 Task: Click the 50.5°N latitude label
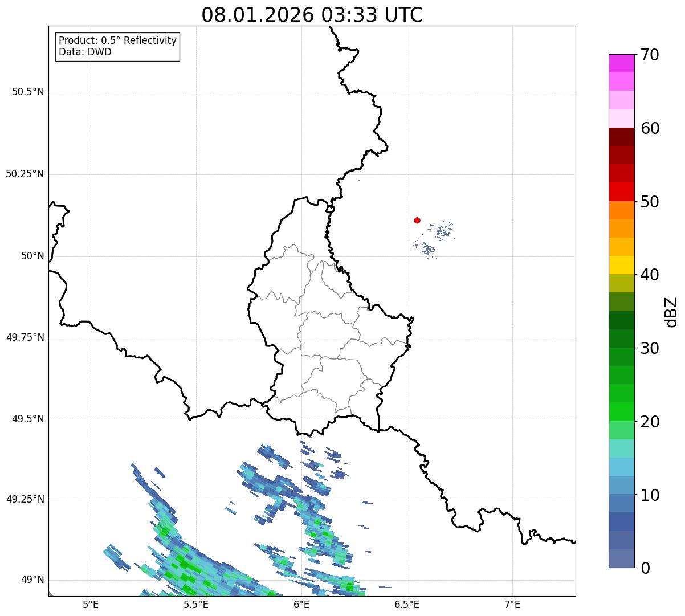click(28, 92)
